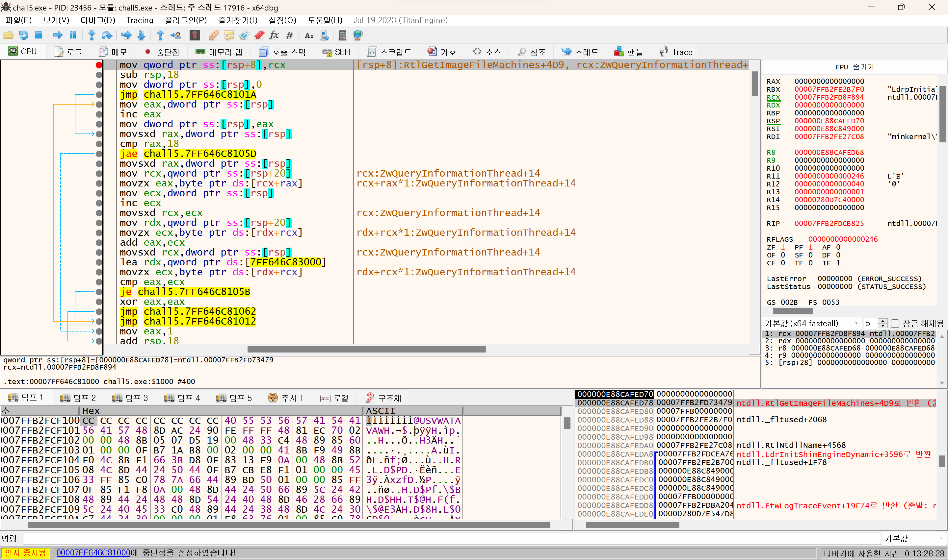Open the 디버그(D) menu
The width and height of the screenshot is (948, 560).
tap(97, 20)
